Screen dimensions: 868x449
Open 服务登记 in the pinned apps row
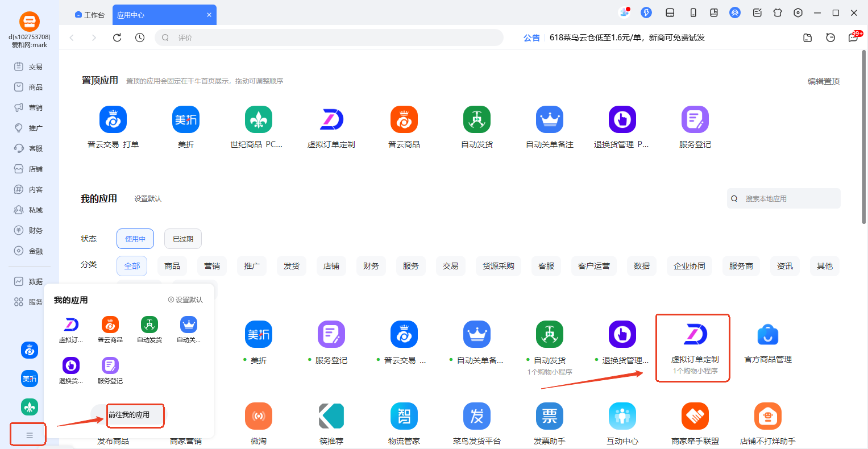[x=695, y=120]
